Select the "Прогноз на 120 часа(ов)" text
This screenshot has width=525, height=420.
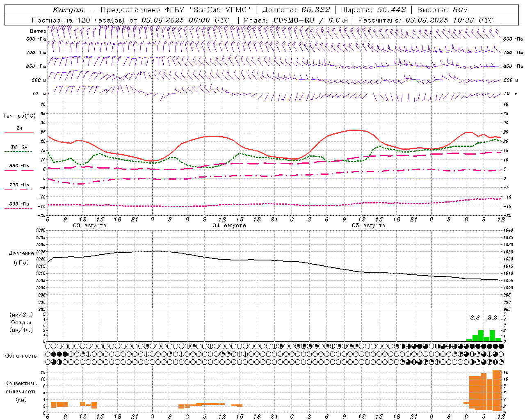79,20
